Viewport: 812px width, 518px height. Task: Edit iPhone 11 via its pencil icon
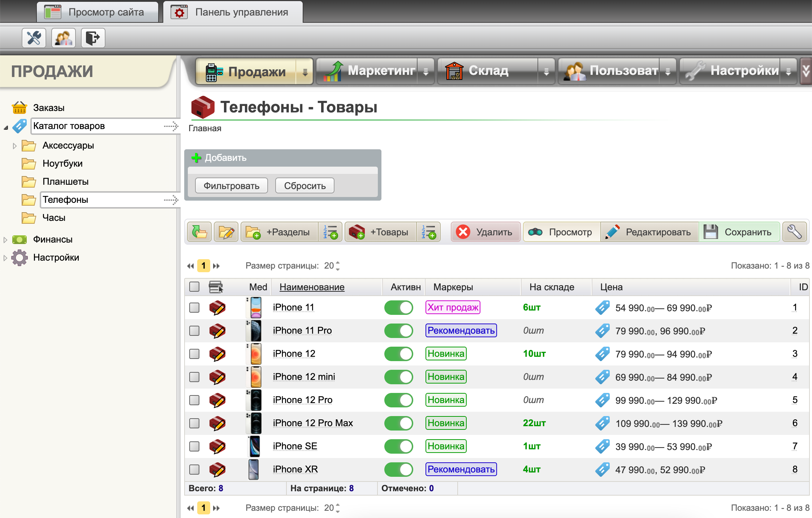tap(217, 308)
